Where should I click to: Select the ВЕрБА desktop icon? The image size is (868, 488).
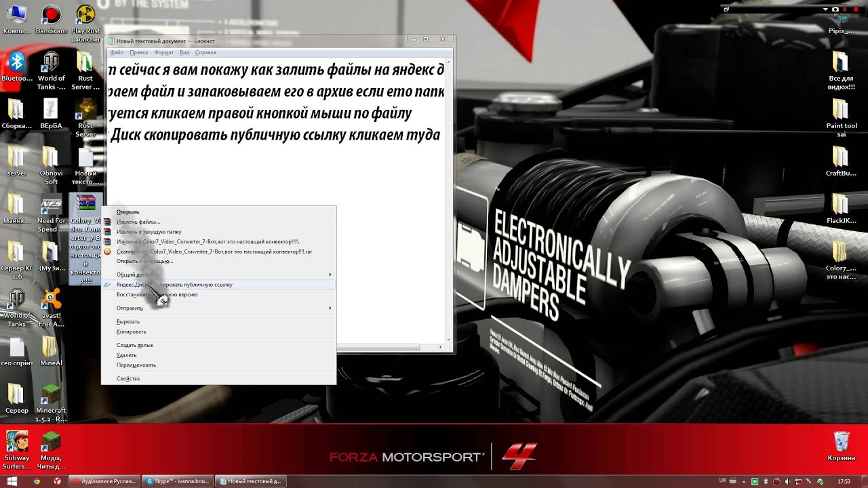[51, 113]
